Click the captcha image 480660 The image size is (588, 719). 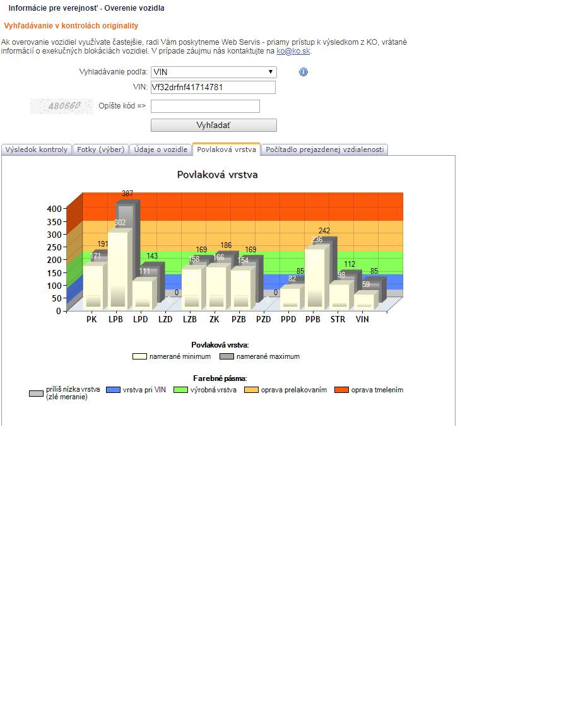(x=61, y=107)
